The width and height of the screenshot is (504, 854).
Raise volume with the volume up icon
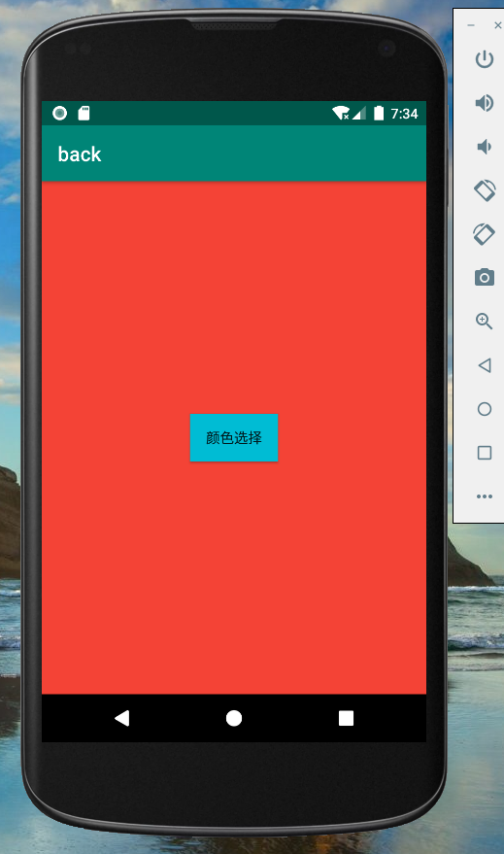click(x=484, y=102)
